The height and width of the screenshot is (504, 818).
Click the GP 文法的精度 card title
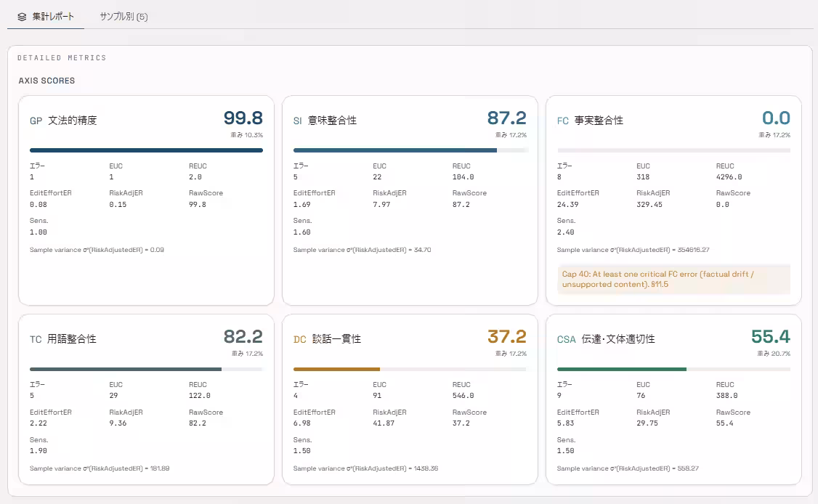63,121
